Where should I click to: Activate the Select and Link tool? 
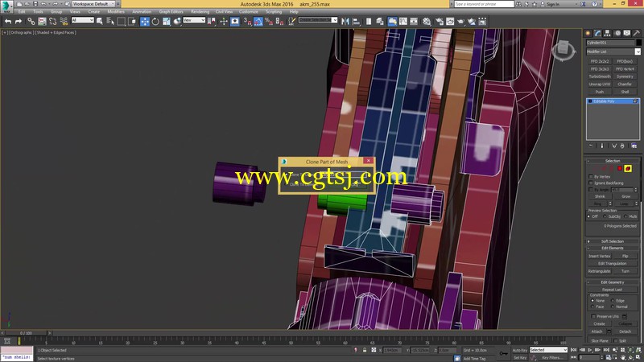(31, 22)
